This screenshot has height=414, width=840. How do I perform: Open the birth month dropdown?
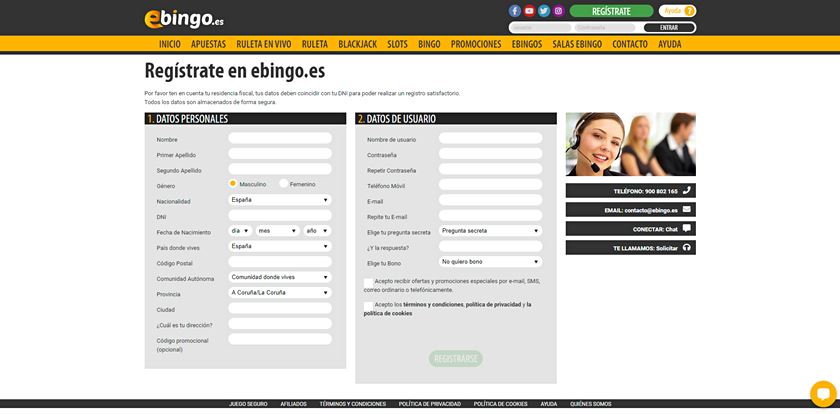277,231
